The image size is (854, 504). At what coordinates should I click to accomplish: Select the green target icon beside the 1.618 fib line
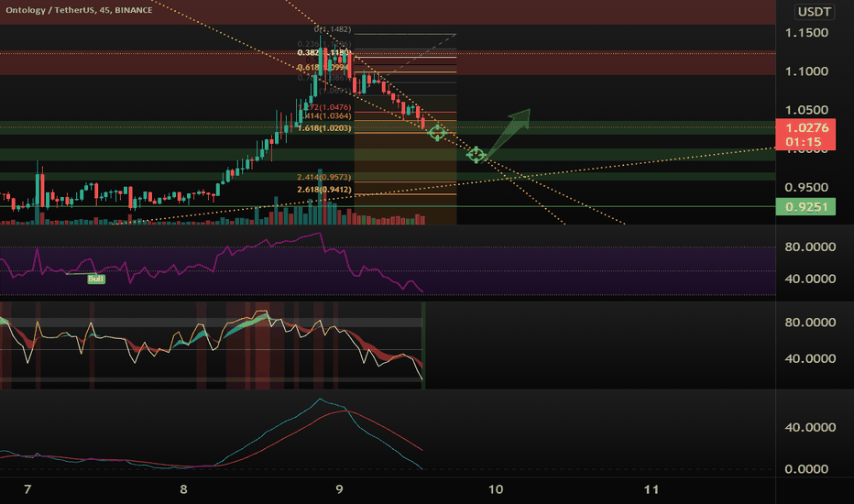(x=437, y=132)
